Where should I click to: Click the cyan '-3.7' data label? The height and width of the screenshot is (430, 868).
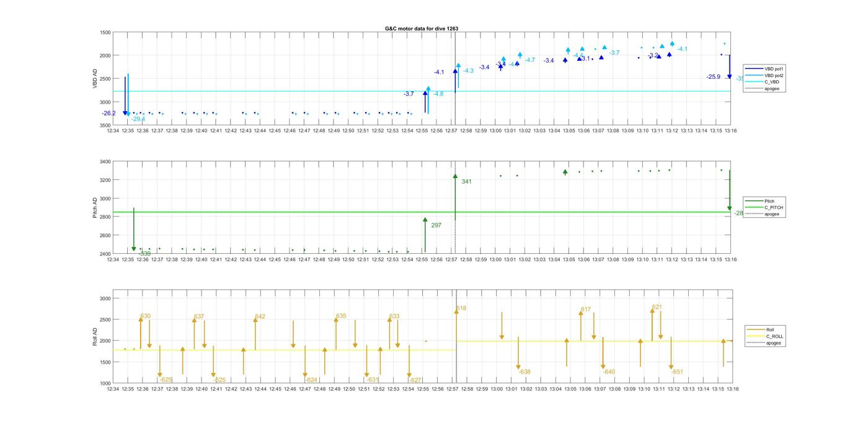click(614, 53)
